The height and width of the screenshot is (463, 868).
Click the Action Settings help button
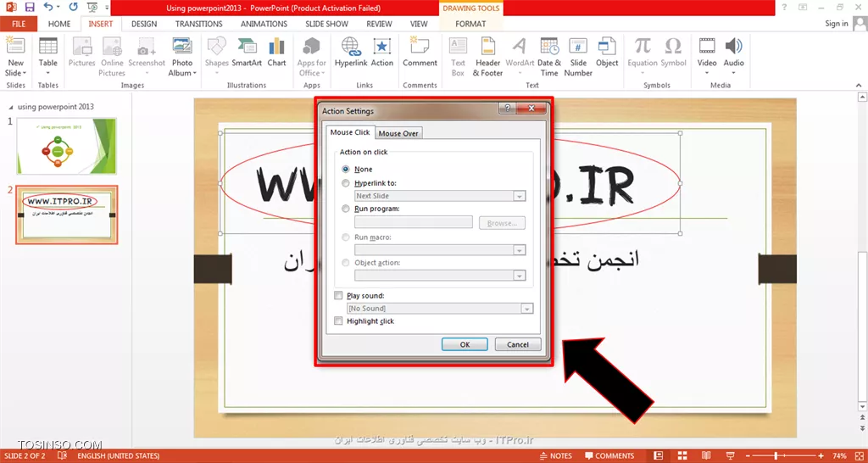(508, 108)
